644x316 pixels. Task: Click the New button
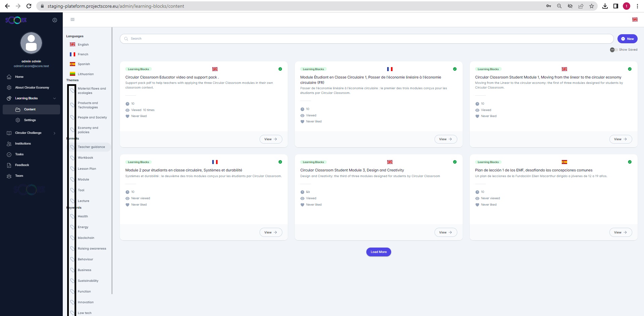[x=627, y=39]
